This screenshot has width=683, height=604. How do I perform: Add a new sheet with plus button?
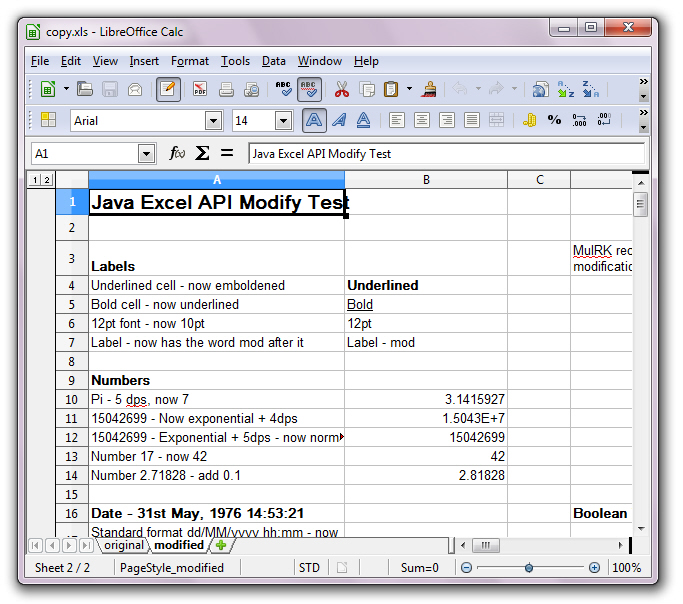pyautogui.click(x=221, y=545)
